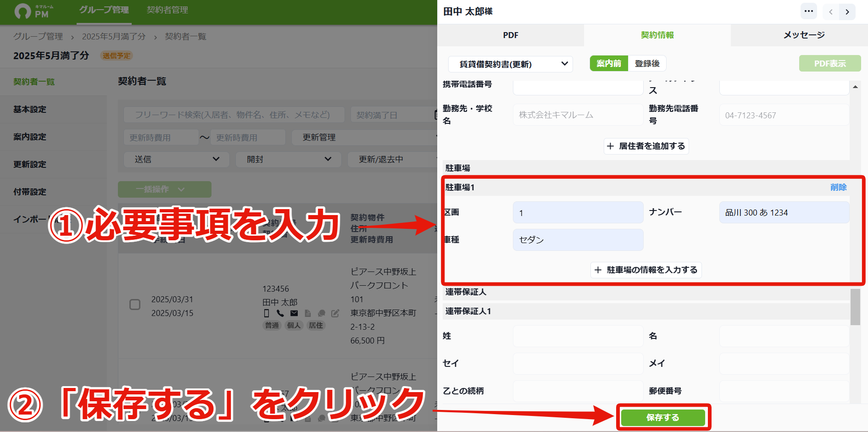Focus the 勤務先・学校名 input field

[578, 115]
